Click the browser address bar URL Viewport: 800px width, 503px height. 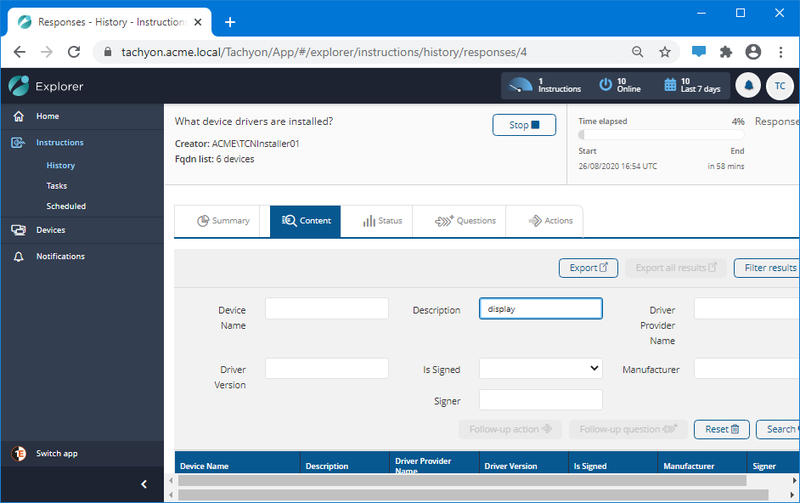tap(324, 52)
